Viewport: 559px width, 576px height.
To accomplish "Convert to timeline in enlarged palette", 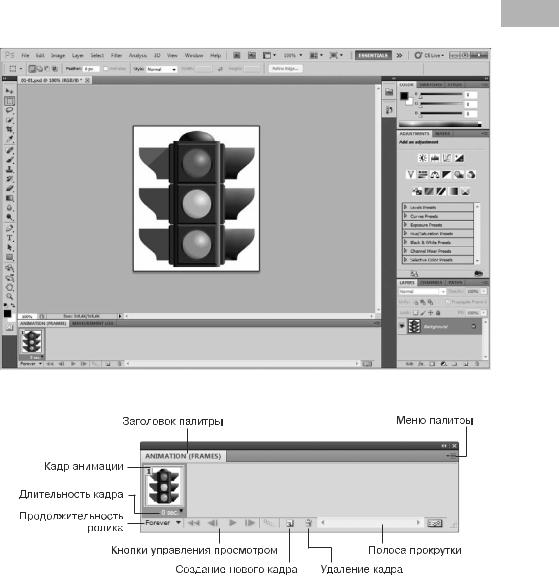I will point(434,523).
